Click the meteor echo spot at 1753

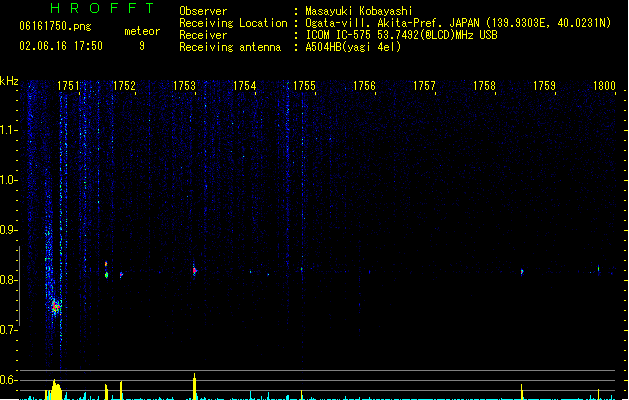(x=195, y=271)
